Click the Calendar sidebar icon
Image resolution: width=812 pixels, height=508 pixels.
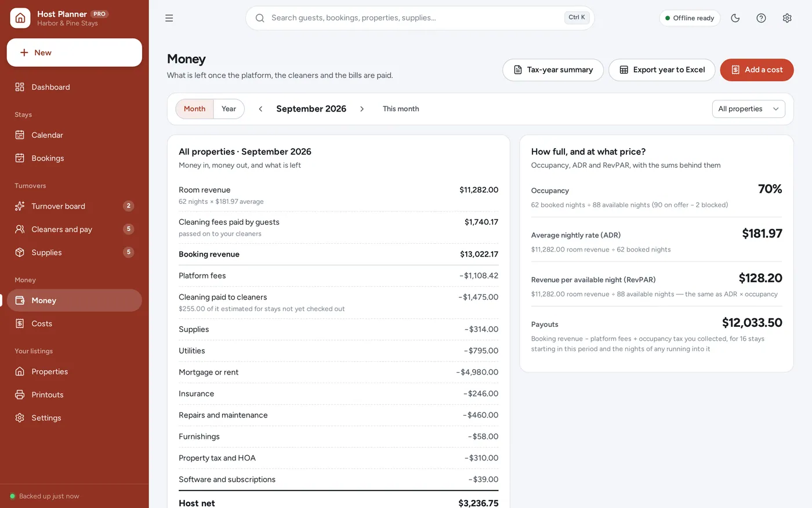[x=20, y=135]
